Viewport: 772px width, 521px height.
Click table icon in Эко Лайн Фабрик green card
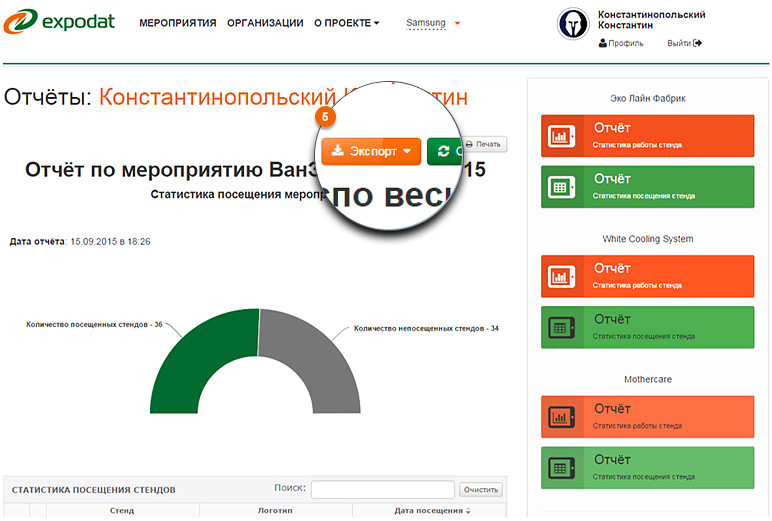pos(562,187)
